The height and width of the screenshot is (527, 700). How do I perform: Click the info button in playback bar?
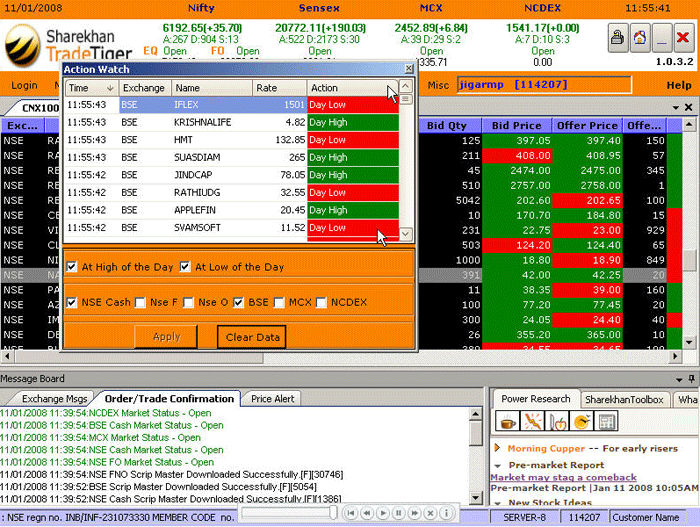446,513
